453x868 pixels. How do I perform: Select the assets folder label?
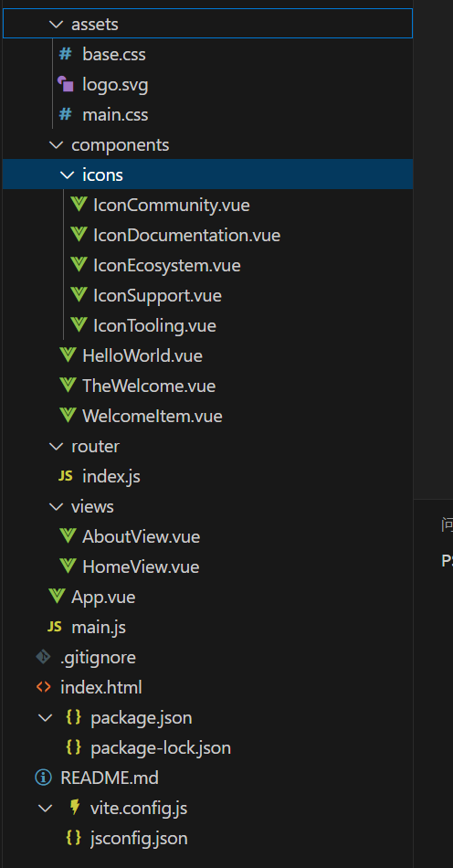pyautogui.click(x=95, y=25)
